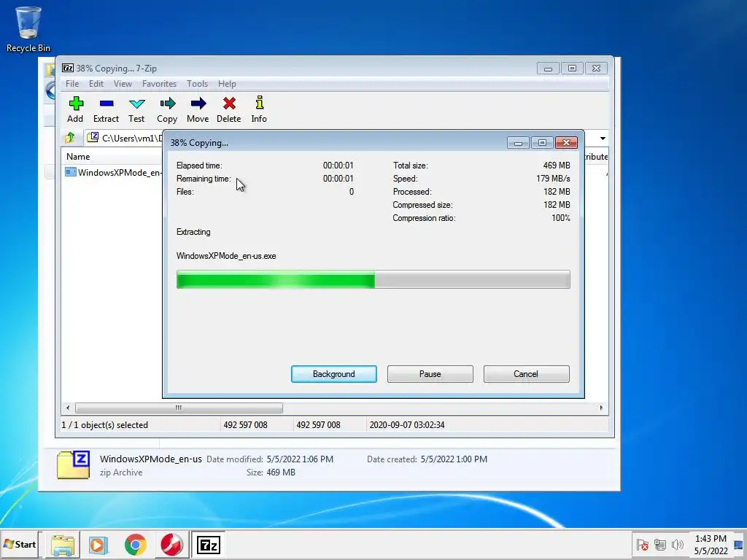Open the File menu

click(72, 84)
